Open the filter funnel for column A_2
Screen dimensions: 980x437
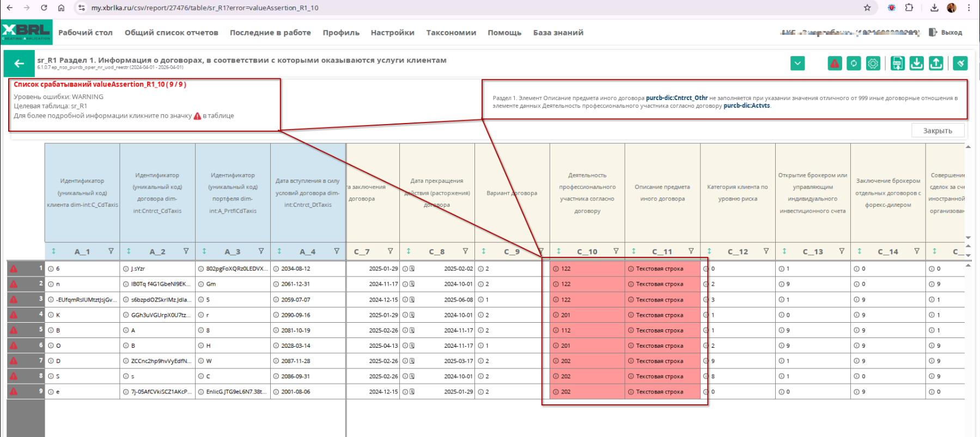(186, 251)
